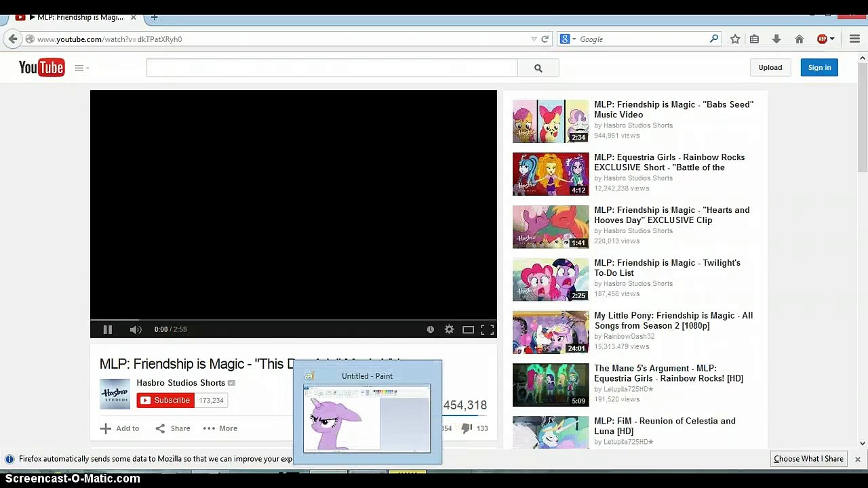Screen dimensions: 868x488
Task: Click the Sign in button
Action: tap(819, 67)
